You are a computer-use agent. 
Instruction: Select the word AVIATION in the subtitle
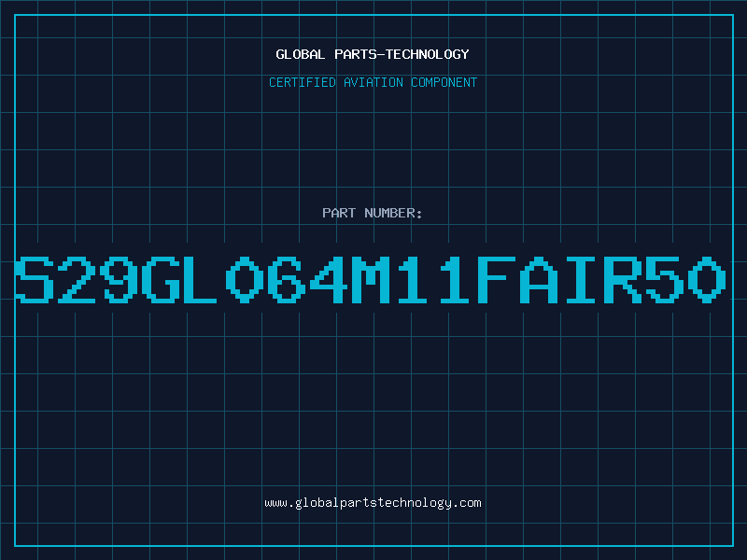pos(373,82)
